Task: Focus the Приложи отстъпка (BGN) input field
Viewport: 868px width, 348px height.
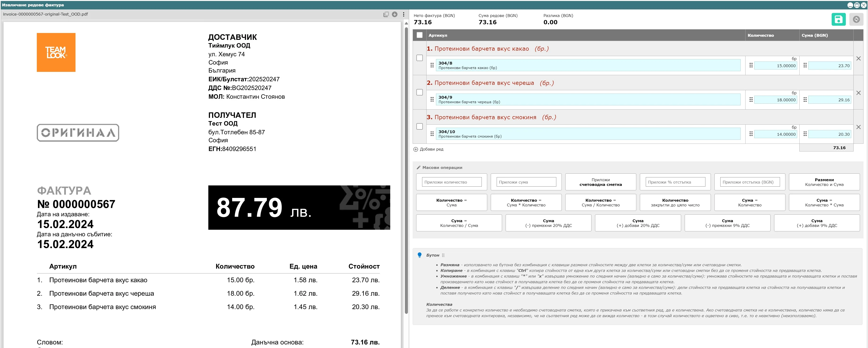Action: [x=750, y=182]
